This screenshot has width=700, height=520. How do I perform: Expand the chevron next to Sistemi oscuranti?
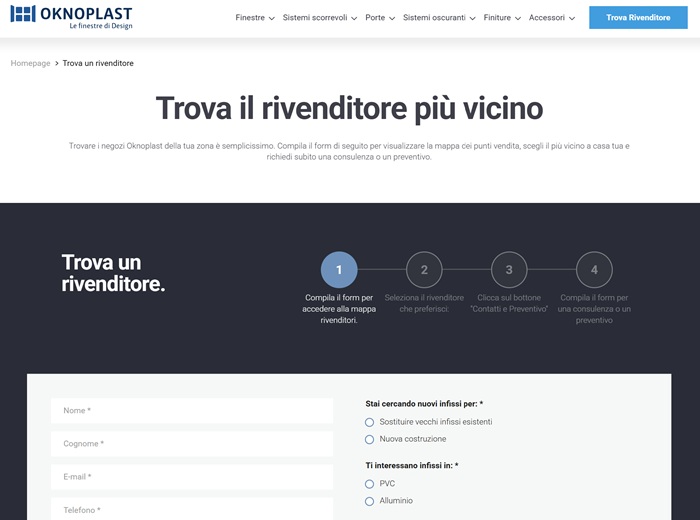coord(472,18)
